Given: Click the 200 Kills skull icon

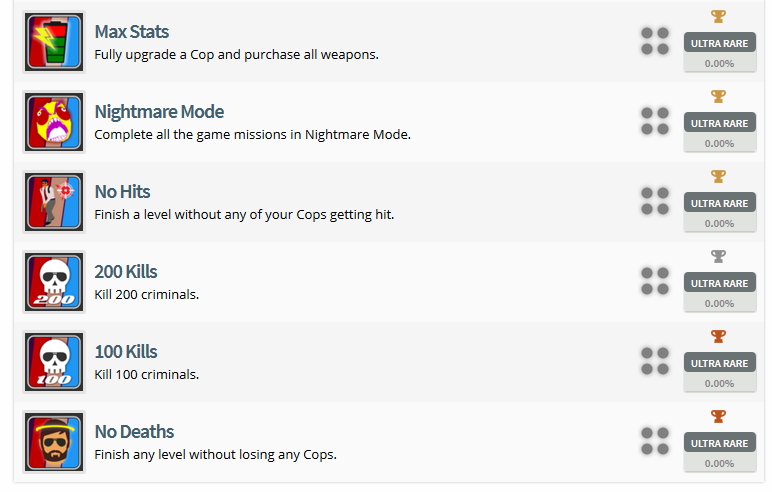Looking at the screenshot, I should click(54, 282).
